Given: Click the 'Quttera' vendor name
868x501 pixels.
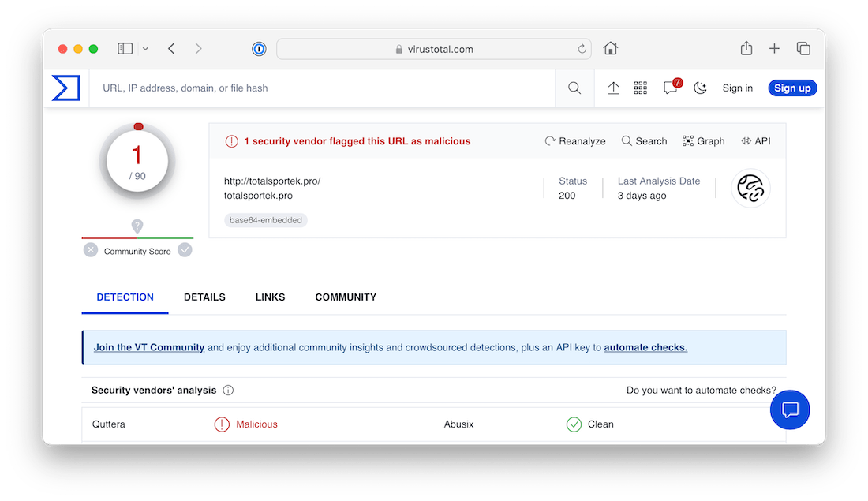Looking at the screenshot, I should pyautogui.click(x=109, y=424).
